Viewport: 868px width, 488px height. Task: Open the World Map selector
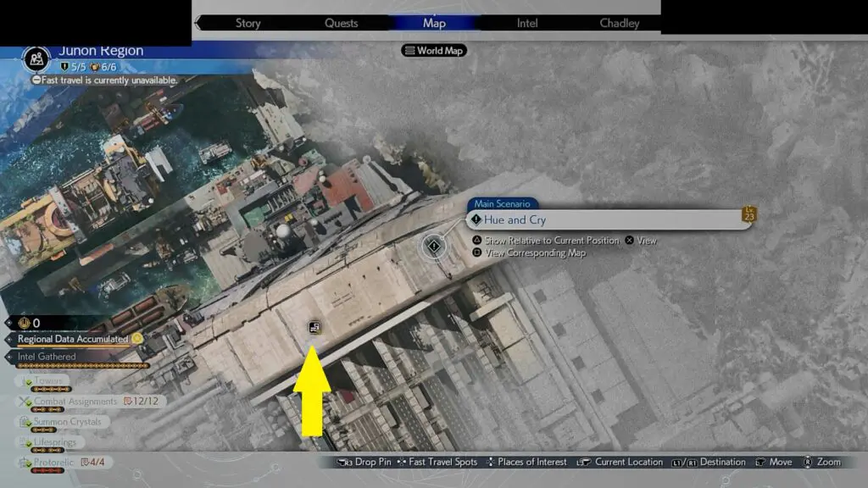click(x=434, y=51)
